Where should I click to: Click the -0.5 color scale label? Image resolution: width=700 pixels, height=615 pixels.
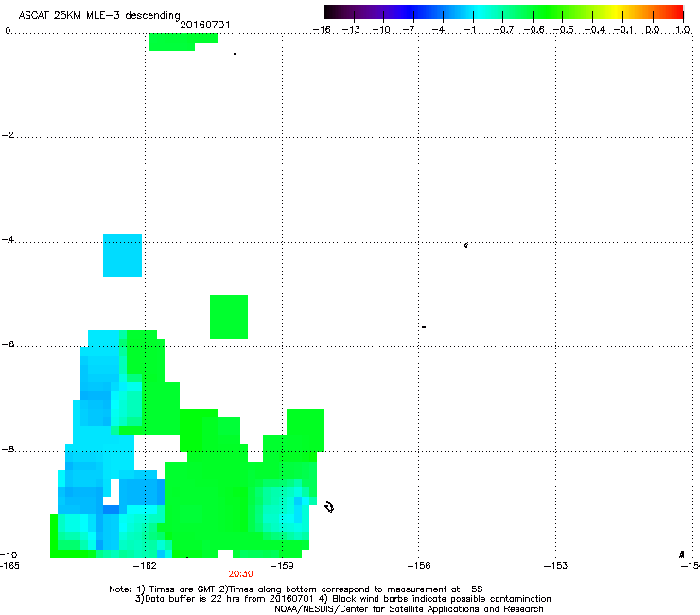pyautogui.click(x=564, y=30)
